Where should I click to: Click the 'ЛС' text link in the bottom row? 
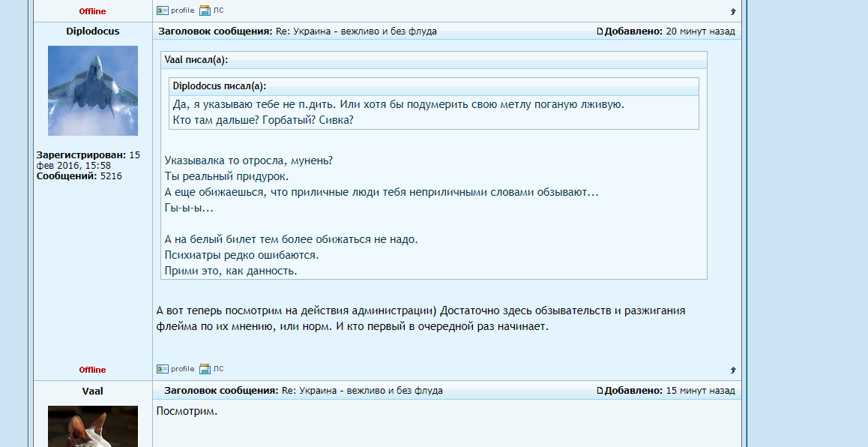tap(216, 369)
